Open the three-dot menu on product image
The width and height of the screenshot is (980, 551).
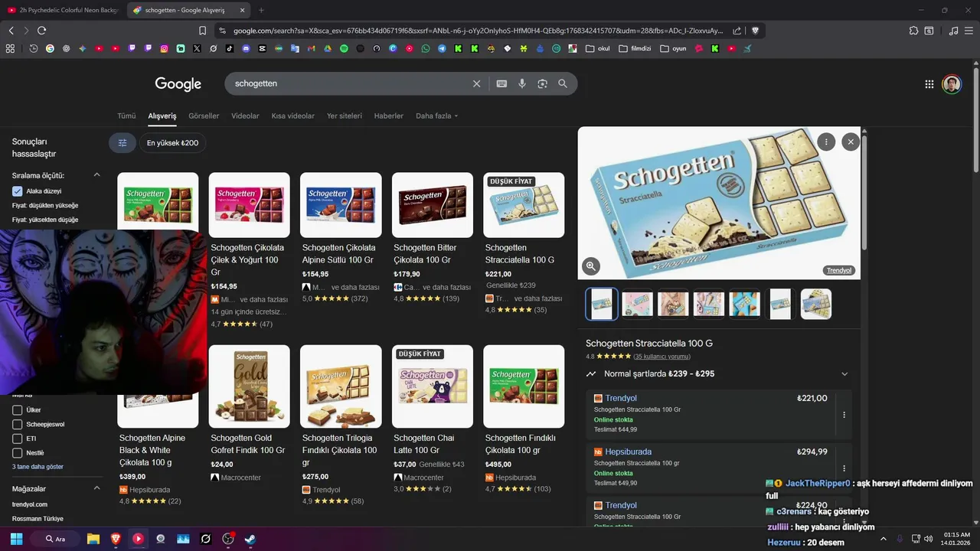(x=826, y=142)
